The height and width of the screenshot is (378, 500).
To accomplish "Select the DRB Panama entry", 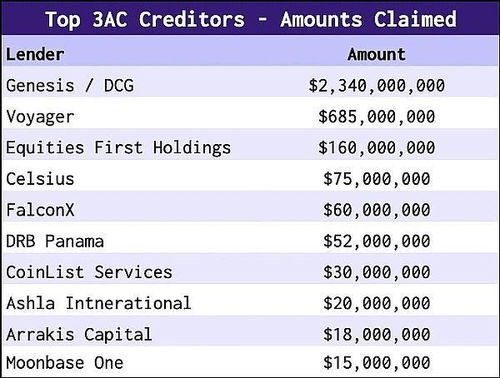I will click(55, 241).
